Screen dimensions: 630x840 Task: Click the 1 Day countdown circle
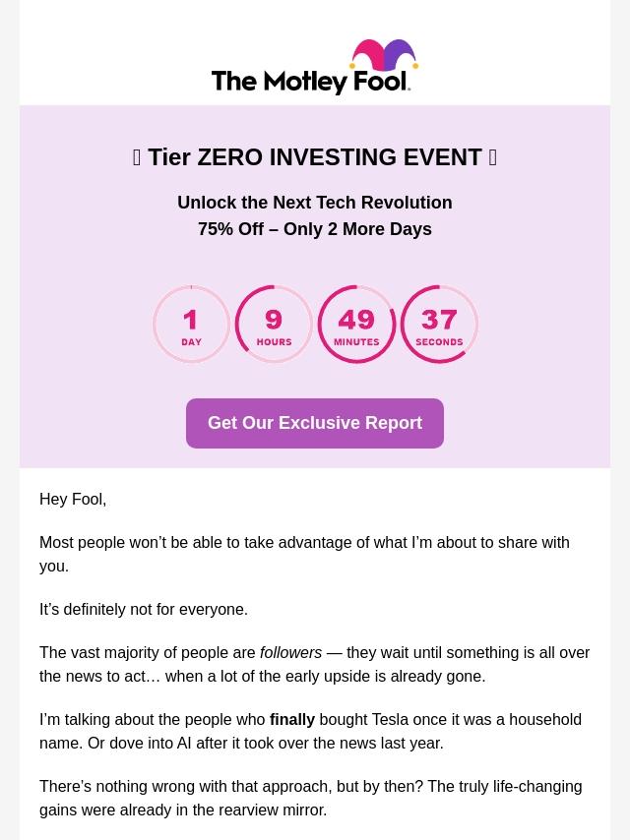191,325
